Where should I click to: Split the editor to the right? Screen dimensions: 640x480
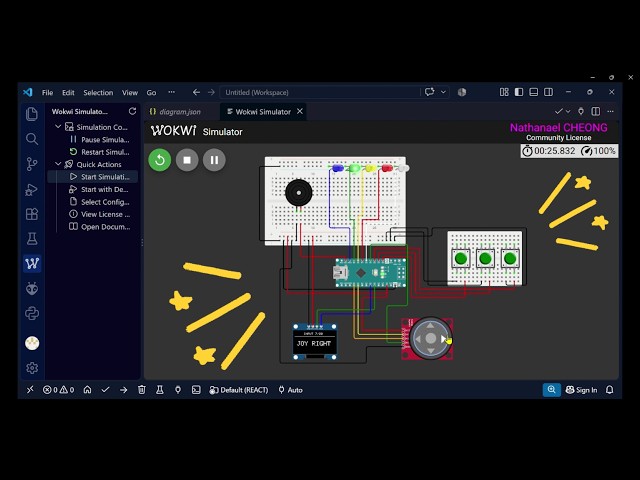click(596, 111)
